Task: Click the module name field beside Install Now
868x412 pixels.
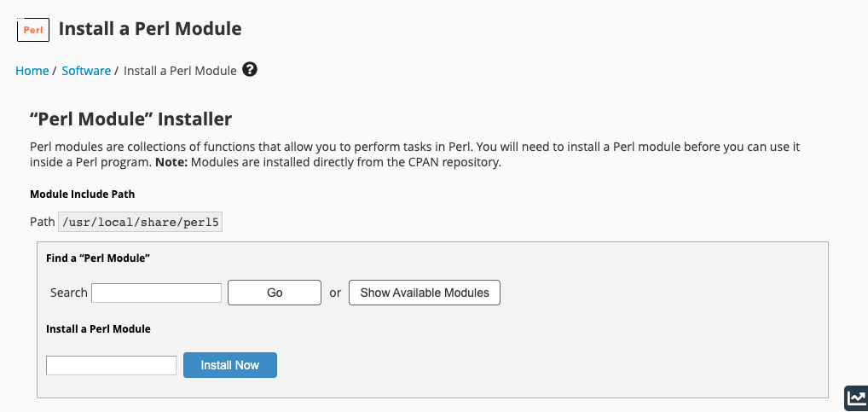Action: coord(111,365)
